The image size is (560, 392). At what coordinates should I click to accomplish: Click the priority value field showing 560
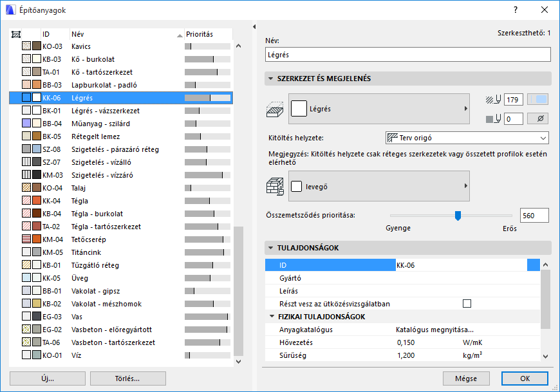coord(534,216)
